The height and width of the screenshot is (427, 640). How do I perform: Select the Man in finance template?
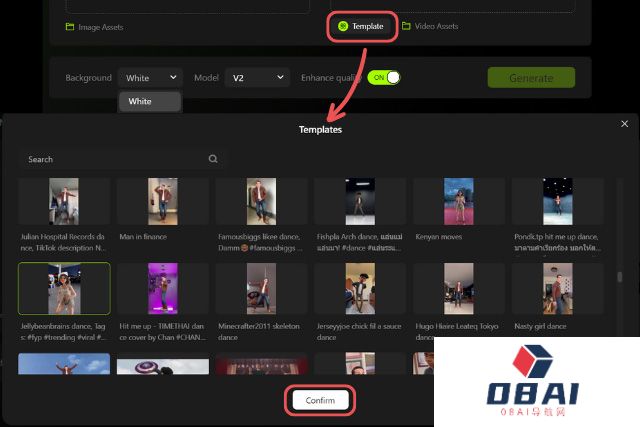click(162, 201)
